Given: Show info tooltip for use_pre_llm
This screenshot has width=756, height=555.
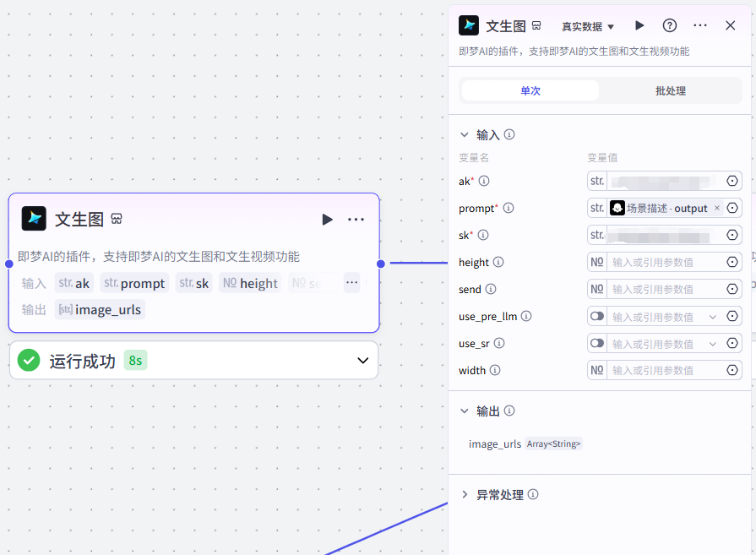Looking at the screenshot, I should coord(526,316).
